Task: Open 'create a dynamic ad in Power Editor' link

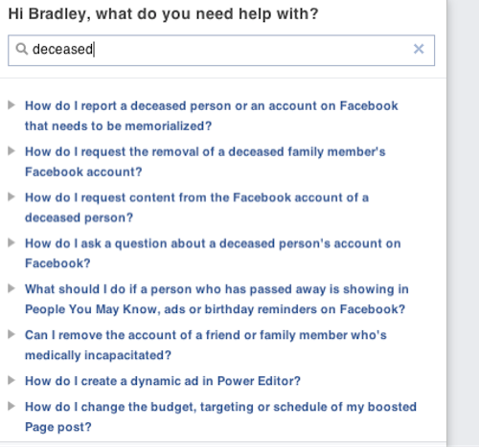Action: (163, 381)
